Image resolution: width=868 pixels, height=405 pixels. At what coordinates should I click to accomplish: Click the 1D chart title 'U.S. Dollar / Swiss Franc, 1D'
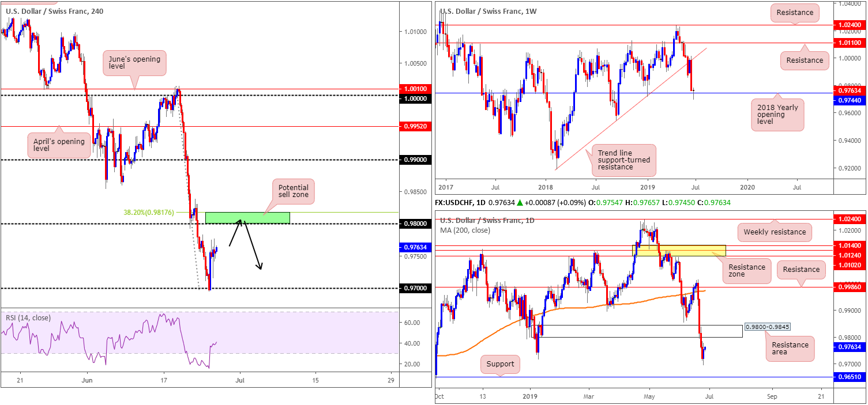(489, 221)
